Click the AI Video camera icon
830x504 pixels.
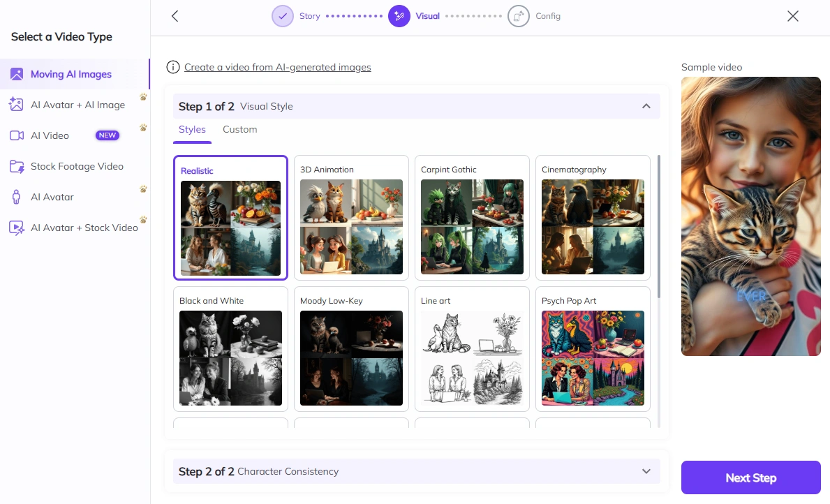click(17, 135)
